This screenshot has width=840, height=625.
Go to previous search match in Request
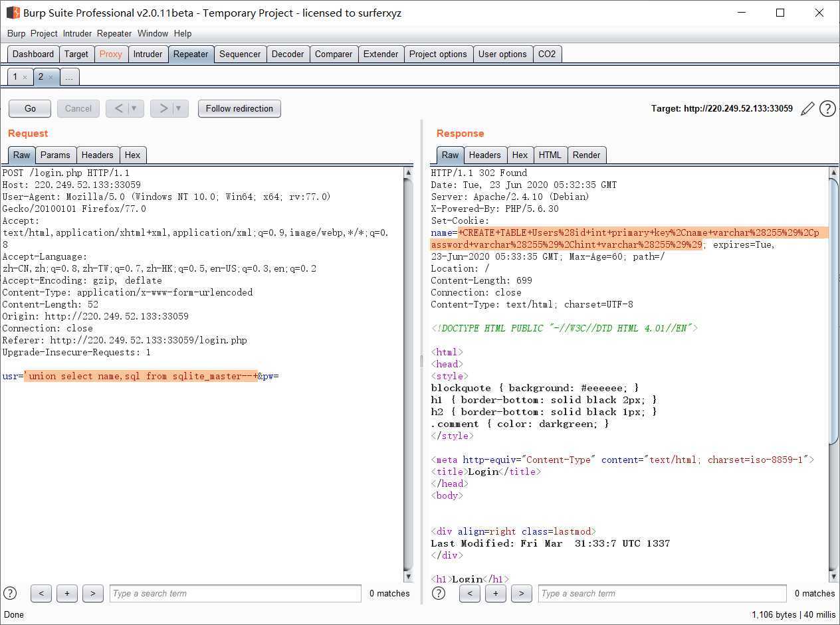pos(41,593)
